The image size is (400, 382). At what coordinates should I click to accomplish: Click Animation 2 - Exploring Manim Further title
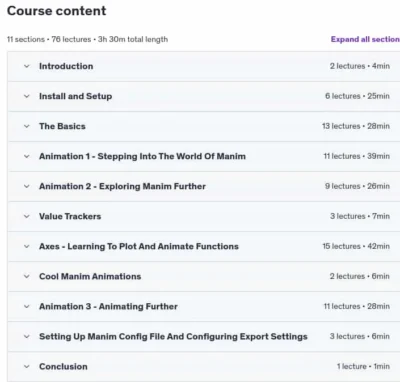coord(122,186)
